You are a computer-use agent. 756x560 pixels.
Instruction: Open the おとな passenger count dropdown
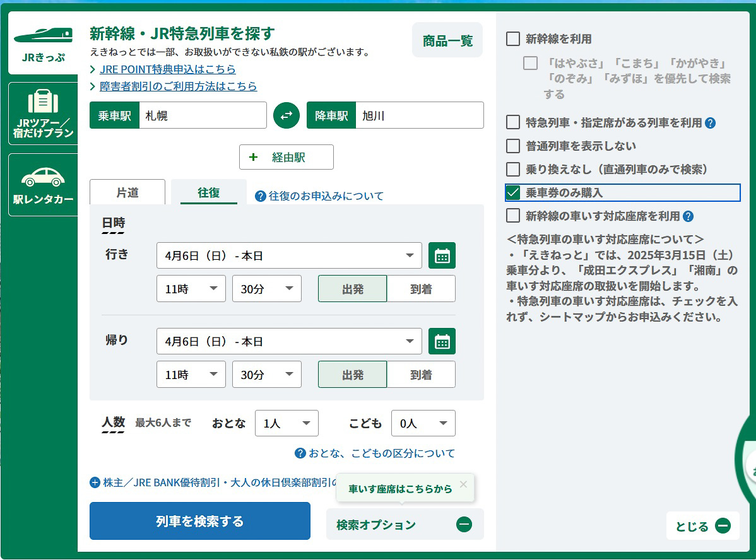pos(286,423)
